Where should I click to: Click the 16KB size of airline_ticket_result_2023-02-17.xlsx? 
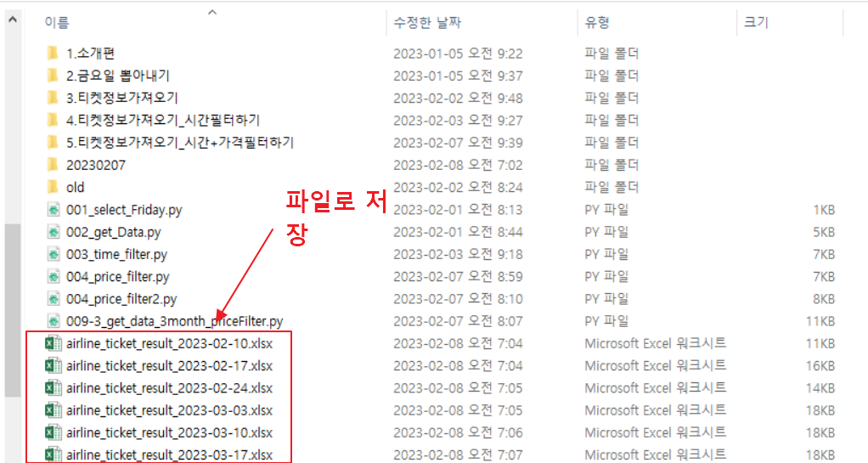point(820,365)
